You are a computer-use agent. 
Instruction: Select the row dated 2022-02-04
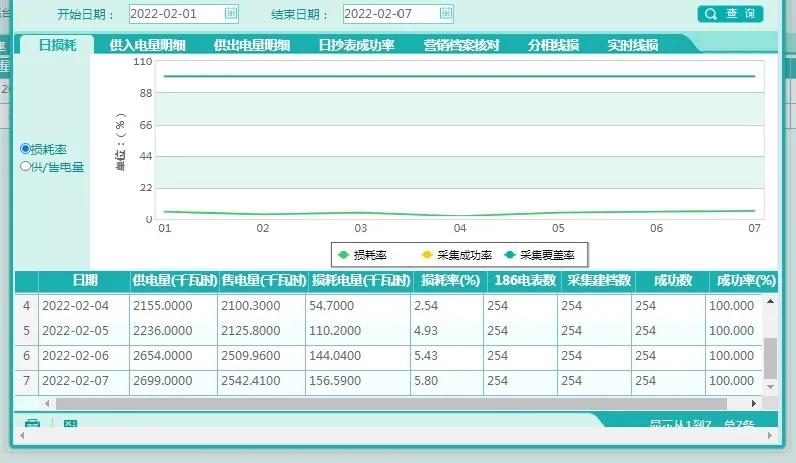(x=388, y=306)
